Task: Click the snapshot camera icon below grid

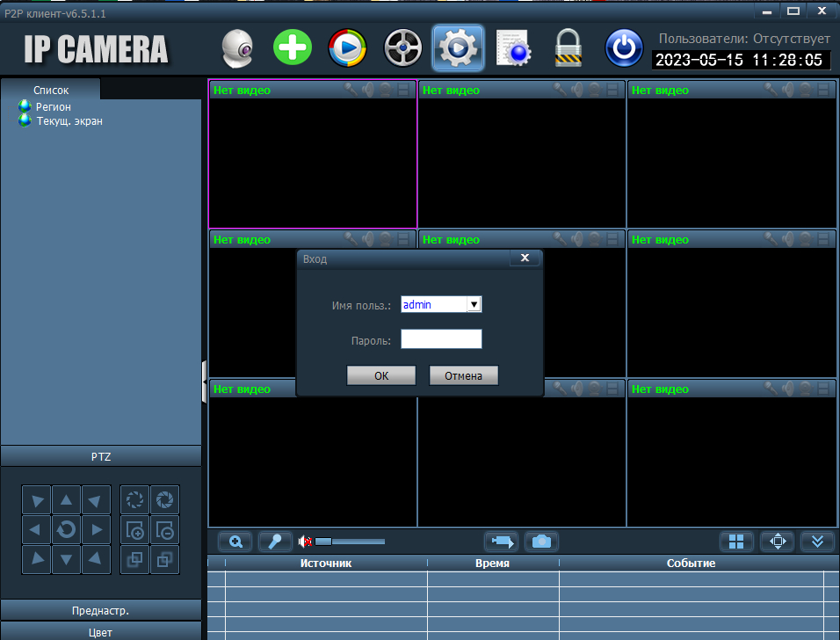Action: tap(541, 542)
